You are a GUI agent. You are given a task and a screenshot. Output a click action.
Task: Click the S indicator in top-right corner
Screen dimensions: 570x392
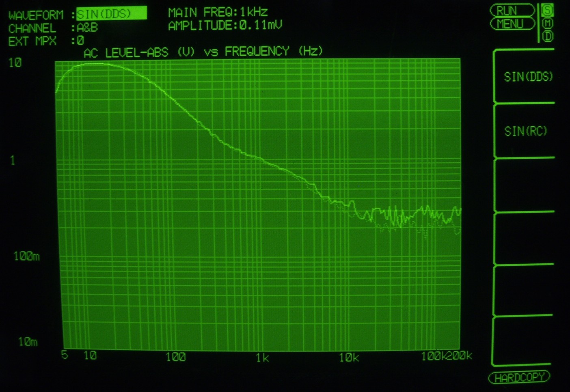coord(547,10)
